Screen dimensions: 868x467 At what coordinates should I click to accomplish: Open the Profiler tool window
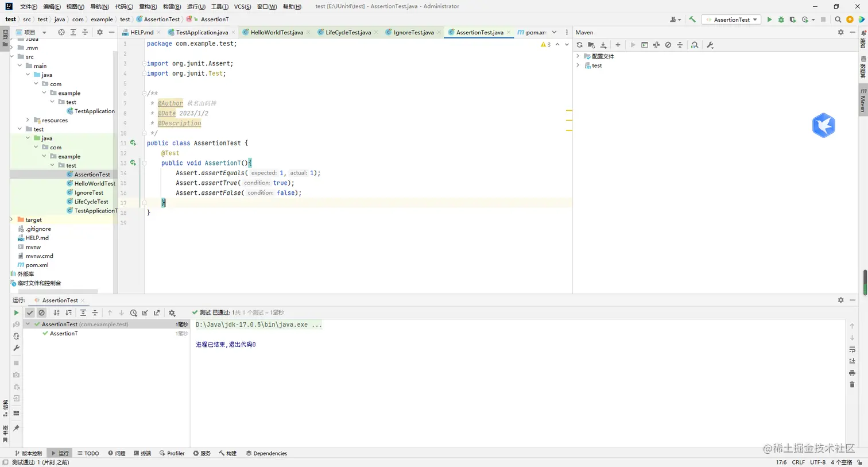click(172, 453)
